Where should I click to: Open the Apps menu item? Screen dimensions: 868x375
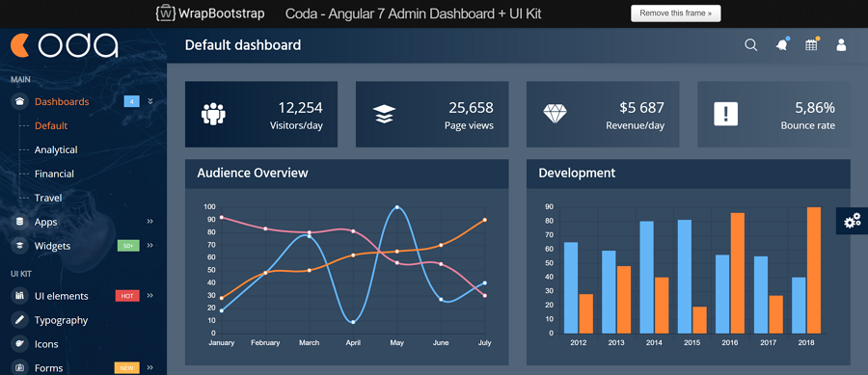pyautogui.click(x=46, y=222)
